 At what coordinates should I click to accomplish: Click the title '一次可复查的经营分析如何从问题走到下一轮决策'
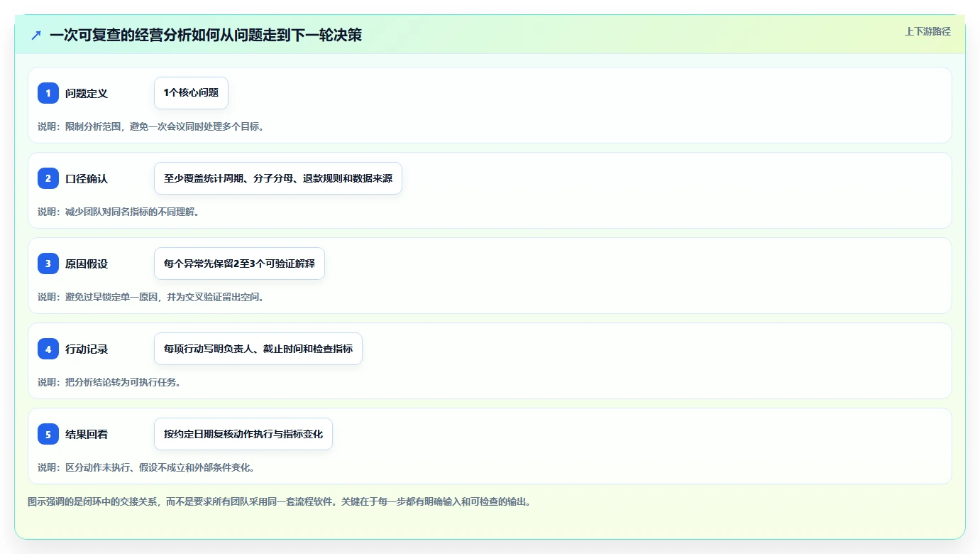[x=206, y=35]
